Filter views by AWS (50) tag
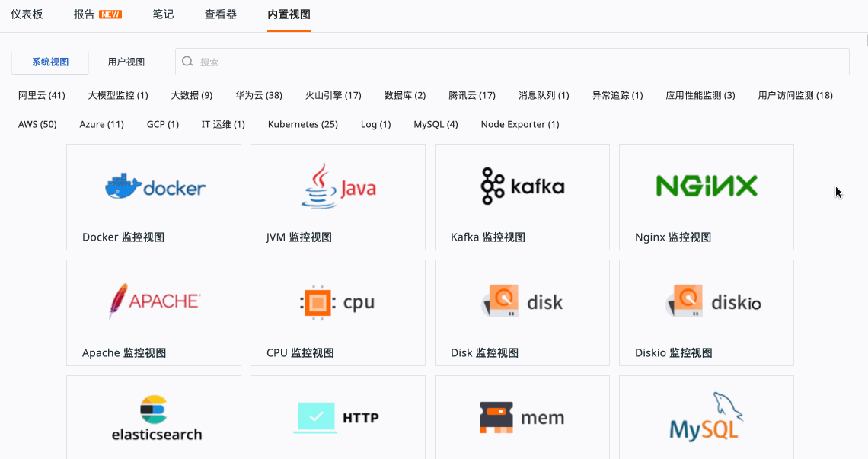The height and width of the screenshot is (459, 868). (x=37, y=124)
